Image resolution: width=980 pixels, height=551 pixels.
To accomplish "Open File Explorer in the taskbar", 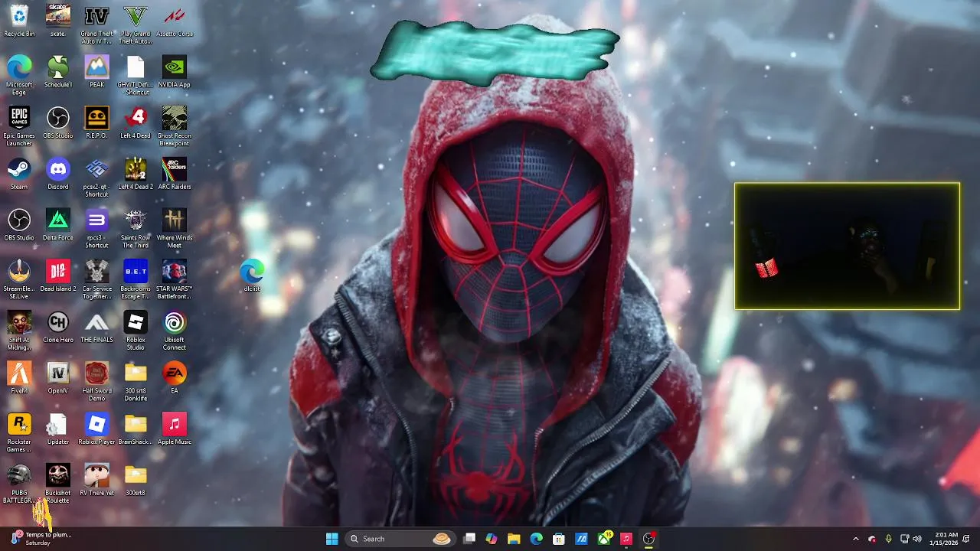I will pyautogui.click(x=514, y=539).
